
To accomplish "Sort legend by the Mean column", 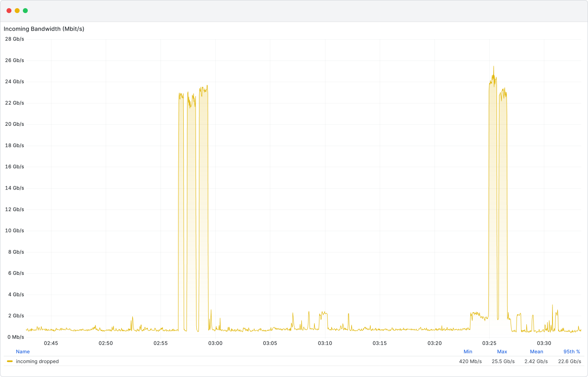I will (537, 352).
